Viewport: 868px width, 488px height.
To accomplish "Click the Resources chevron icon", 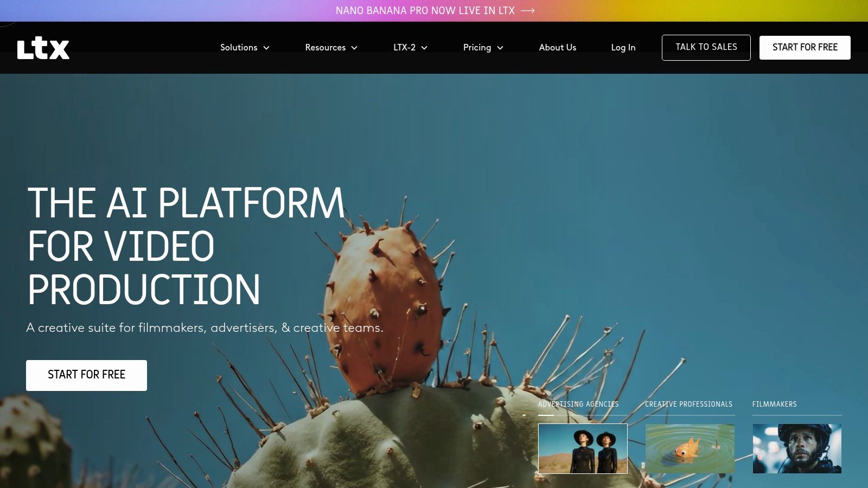I will 354,48.
